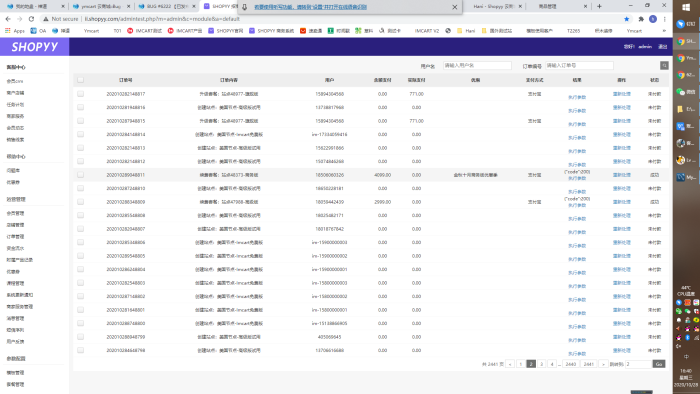Open the IMCART V2 bookmark
This screenshot has height=394, width=700.
click(x=426, y=31)
